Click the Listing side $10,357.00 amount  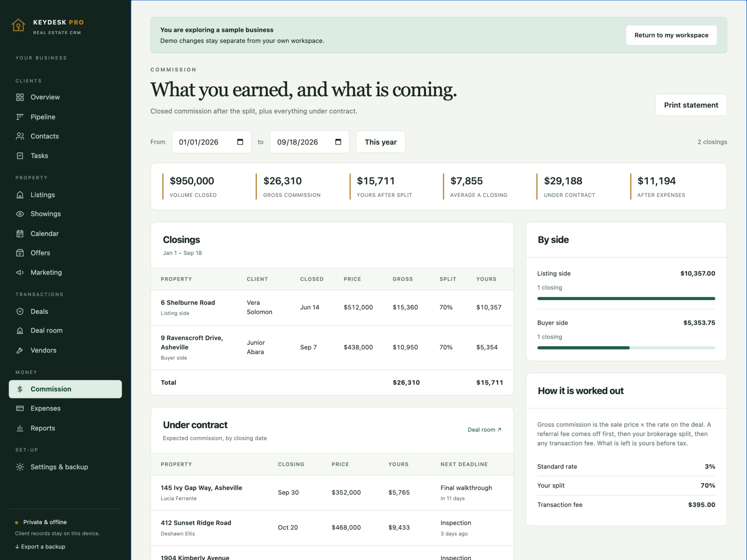click(x=698, y=273)
